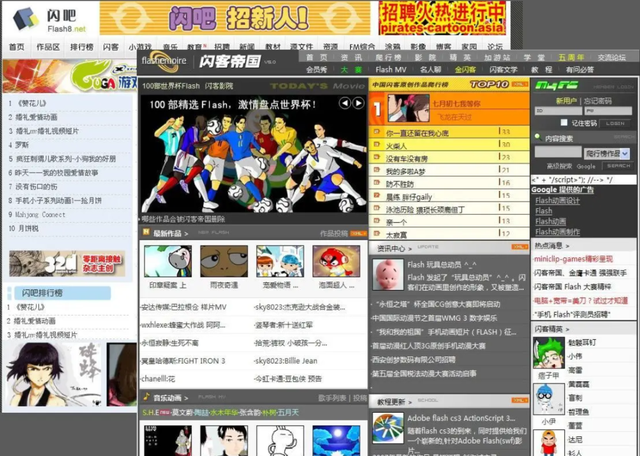Open the Flash动画设计 Google ad link
Viewport: 640px width, 456px height.
pos(557,200)
